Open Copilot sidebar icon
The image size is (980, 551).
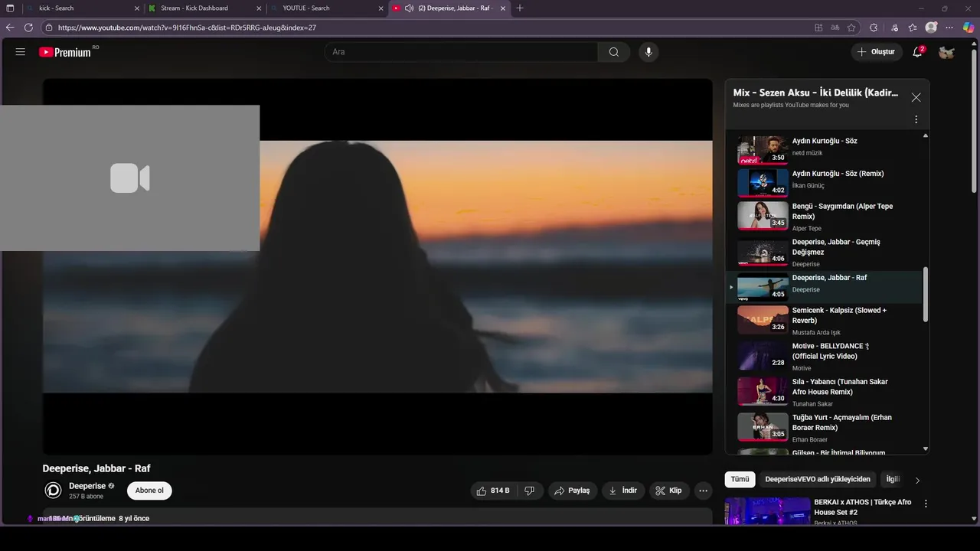[969, 28]
